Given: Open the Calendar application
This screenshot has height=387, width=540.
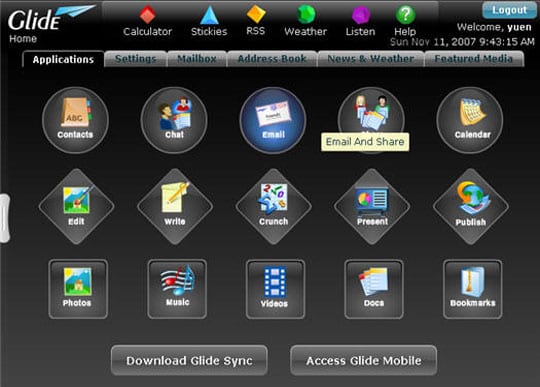Looking at the screenshot, I should [x=470, y=120].
